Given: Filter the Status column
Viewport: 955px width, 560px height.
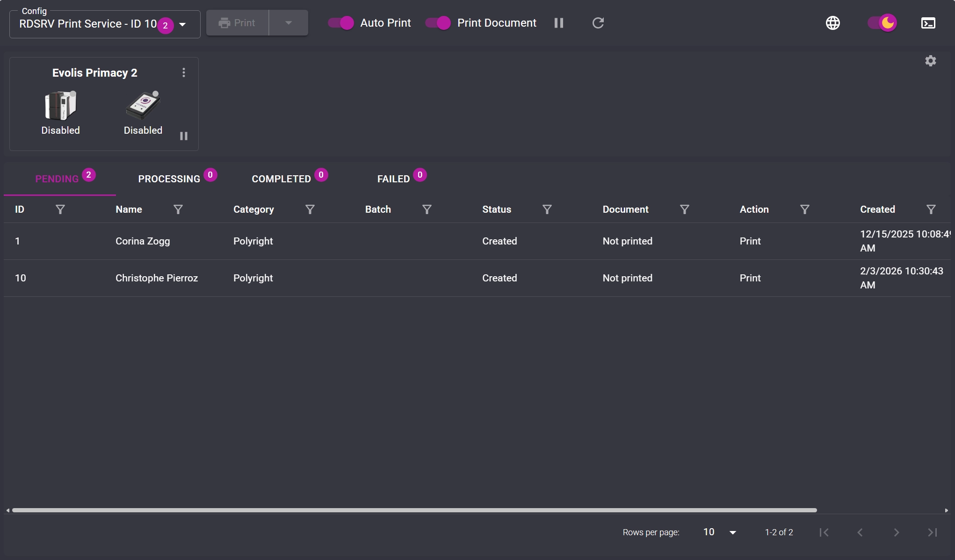Looking at the screenshot, I should click(x=547, y=209).
